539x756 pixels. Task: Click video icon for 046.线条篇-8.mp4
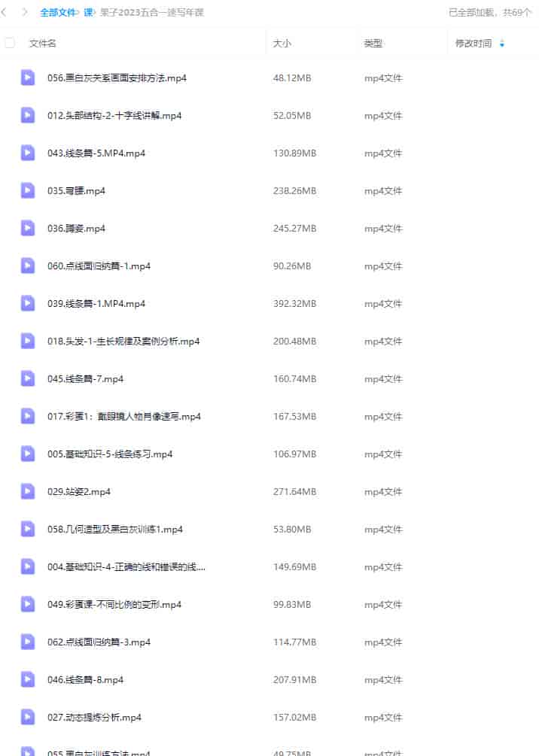pyautogui.click(x=28, y=679)
